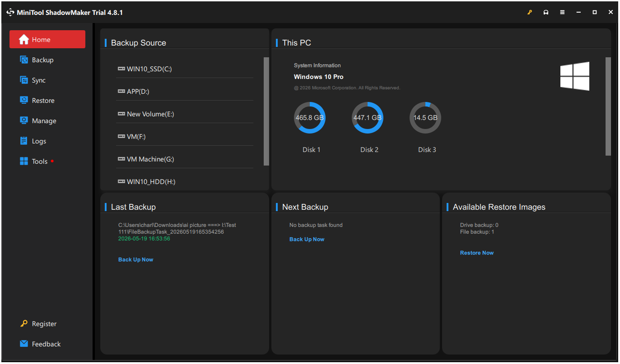The width and height of the screenshot is (620, 364).
Task: Click the last backup path text
Action: point(177,228)
